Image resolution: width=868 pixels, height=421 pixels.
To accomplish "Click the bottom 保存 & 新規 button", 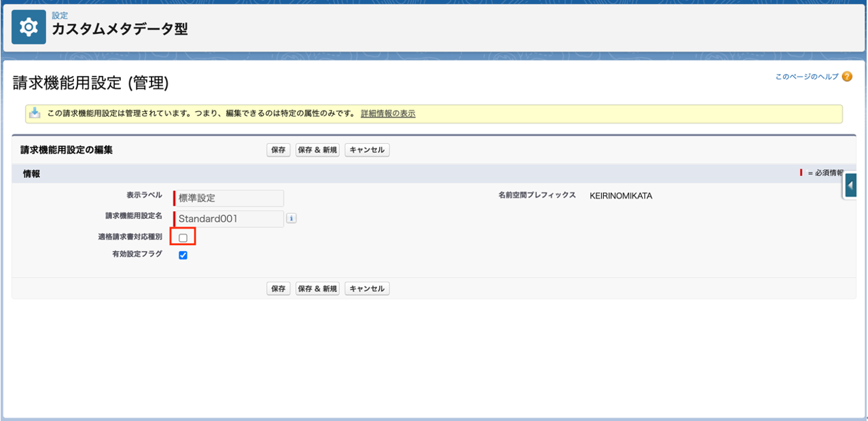I will pyautogui.click(x=317, y=289).
